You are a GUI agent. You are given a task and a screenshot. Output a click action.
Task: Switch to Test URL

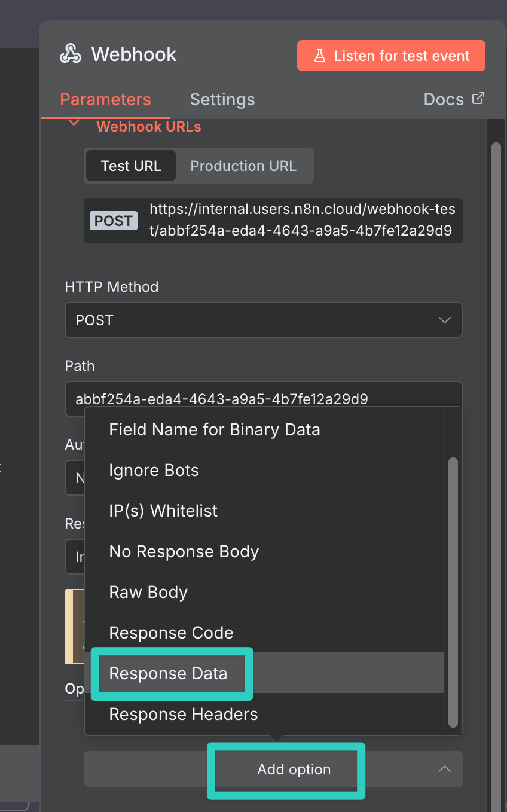tap(131, 166)
